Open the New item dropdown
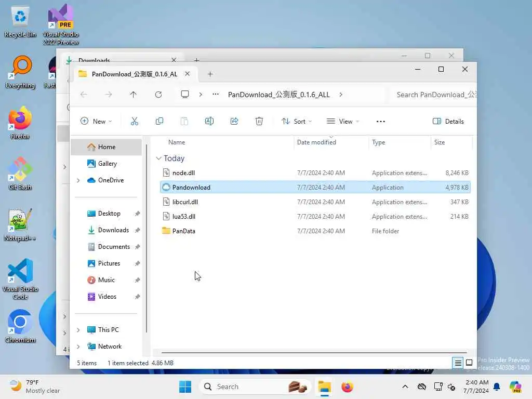This screenshot has height=399, width=532. click(96, 121)
